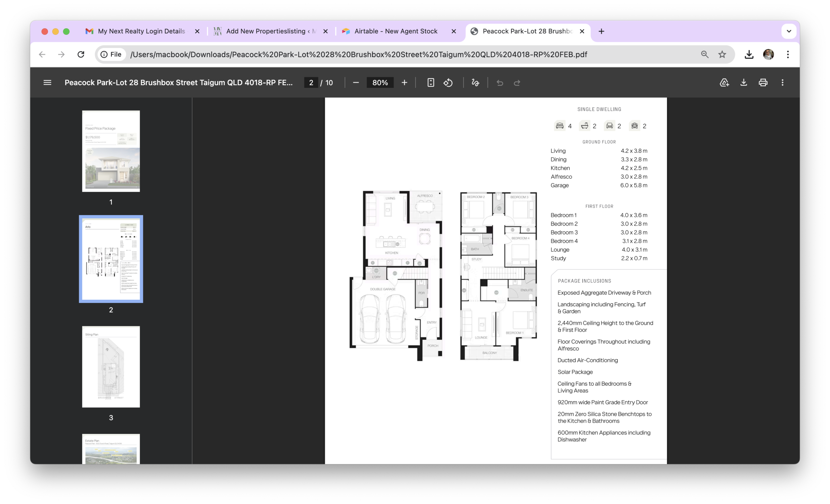The width and height of the screenshot is (830, 504).
Task: Switch to Airtable New Agent Stock tab
Action: click(x=396, y=31)
